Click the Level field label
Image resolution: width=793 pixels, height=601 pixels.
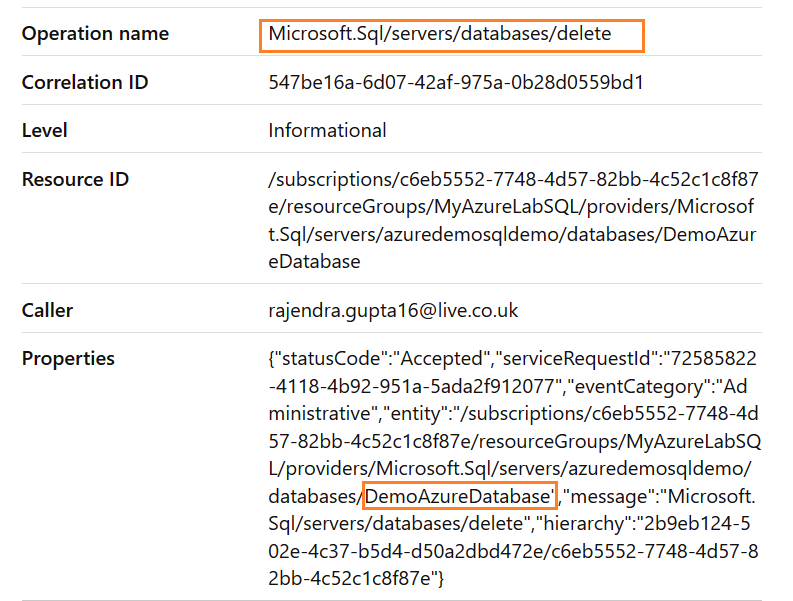pos(45,130)
